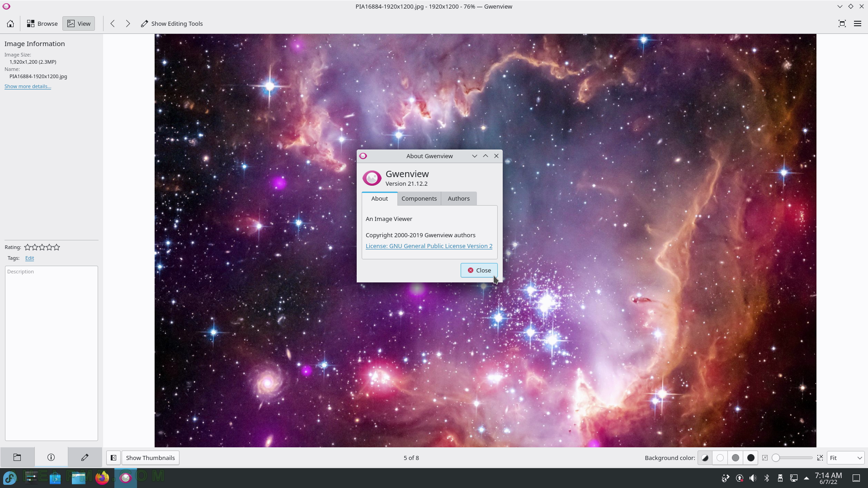
Task: Set rating to one star
Action: (28, 247)
